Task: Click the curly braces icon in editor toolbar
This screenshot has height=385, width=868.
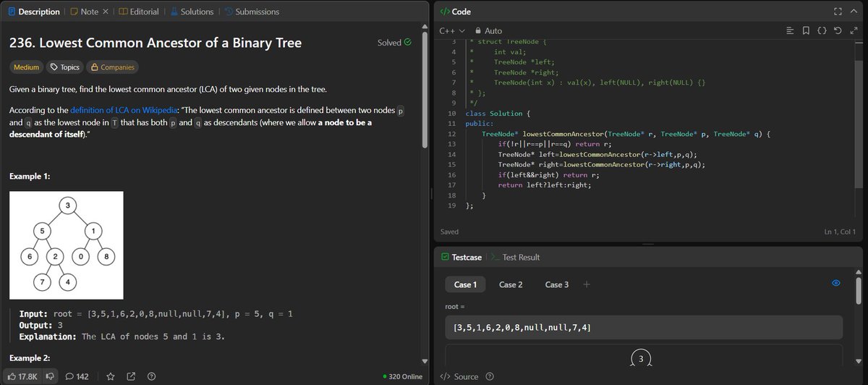Action: (822, 31)
